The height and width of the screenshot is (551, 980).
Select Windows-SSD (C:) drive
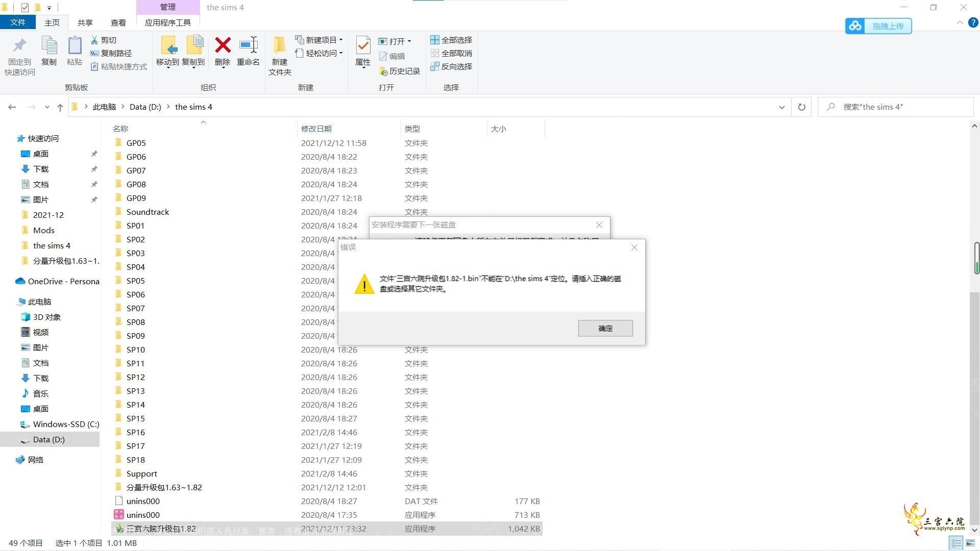[x=59, y=424]
